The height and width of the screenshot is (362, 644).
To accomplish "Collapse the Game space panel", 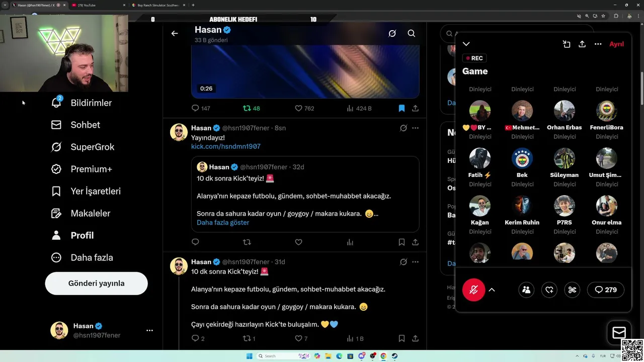I will (466, 44).
